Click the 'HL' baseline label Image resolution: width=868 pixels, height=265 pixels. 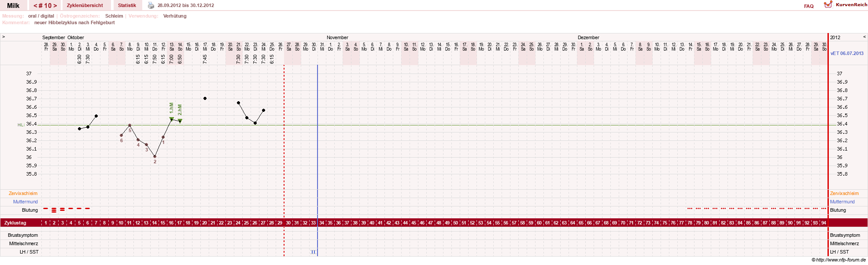[x=20, y=125]
